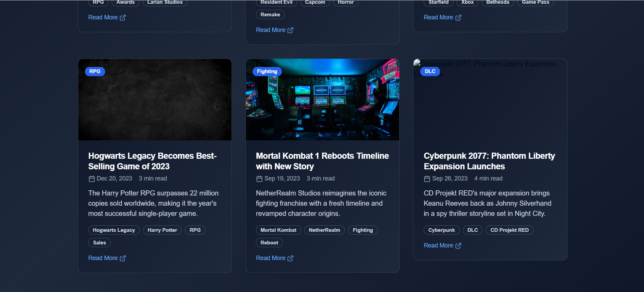Click the blue DLC category badge
This screenshot has width=644, height=292.
point(430,71)
